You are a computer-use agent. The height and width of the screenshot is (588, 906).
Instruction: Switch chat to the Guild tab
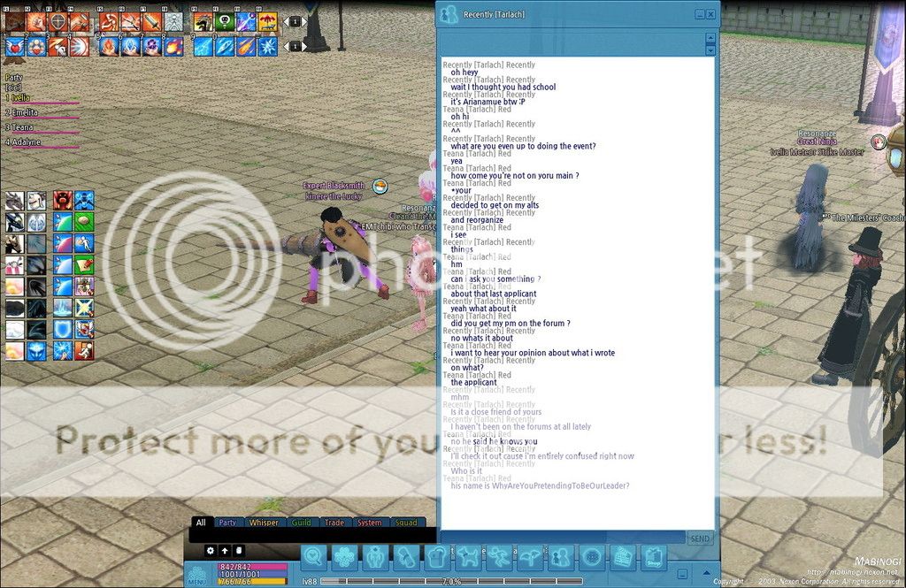tap(301, 523)
